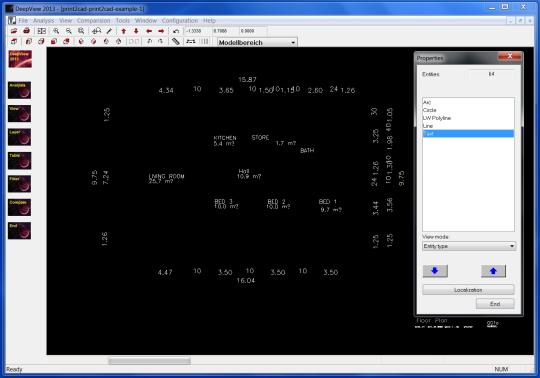Open the View menu
Image resolution: width=540 pixels, height=378 pixels.
[x=65, y=21]
